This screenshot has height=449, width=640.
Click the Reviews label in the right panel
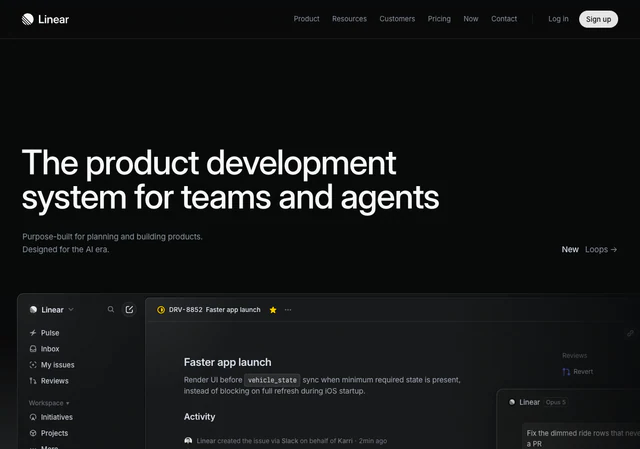pos(574,356)
